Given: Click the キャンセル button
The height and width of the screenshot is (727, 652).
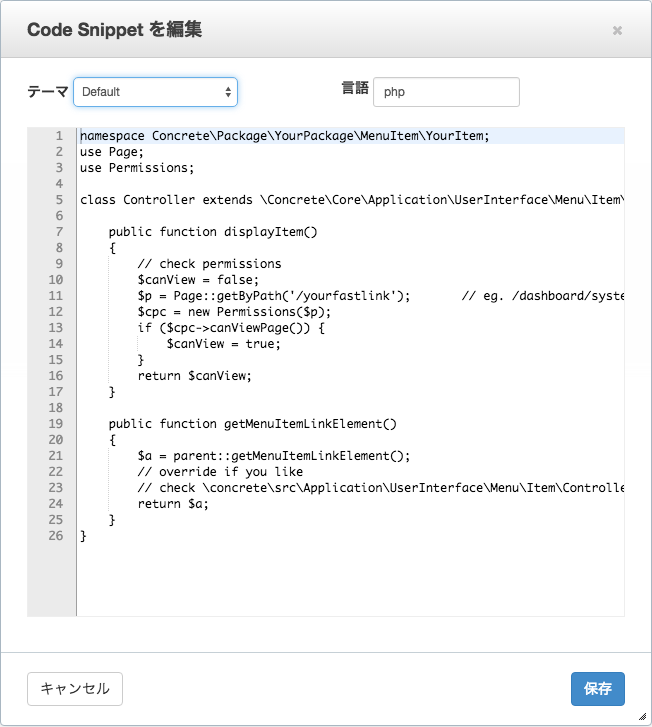Looking at the screenshot, I should pyautogui.click(x=75, y=689).
